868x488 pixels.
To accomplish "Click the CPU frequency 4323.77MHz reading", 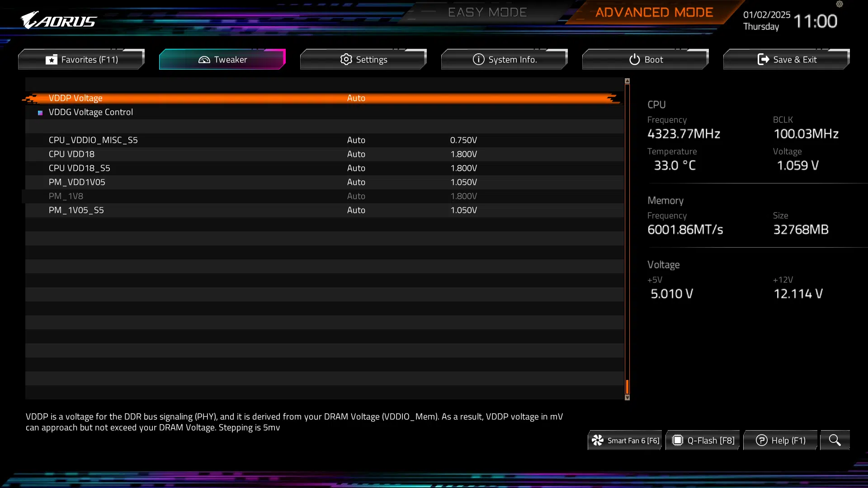I will click(x=684, y=134).
